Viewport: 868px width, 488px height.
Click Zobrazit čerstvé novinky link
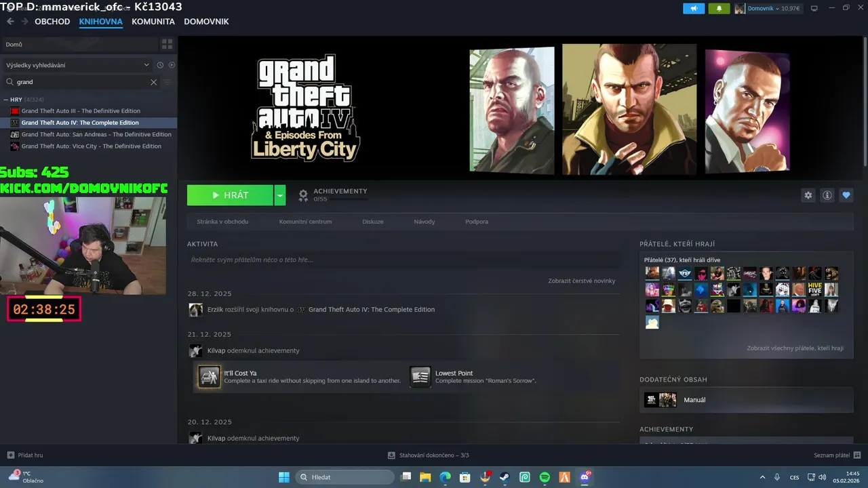pos(582,281)
